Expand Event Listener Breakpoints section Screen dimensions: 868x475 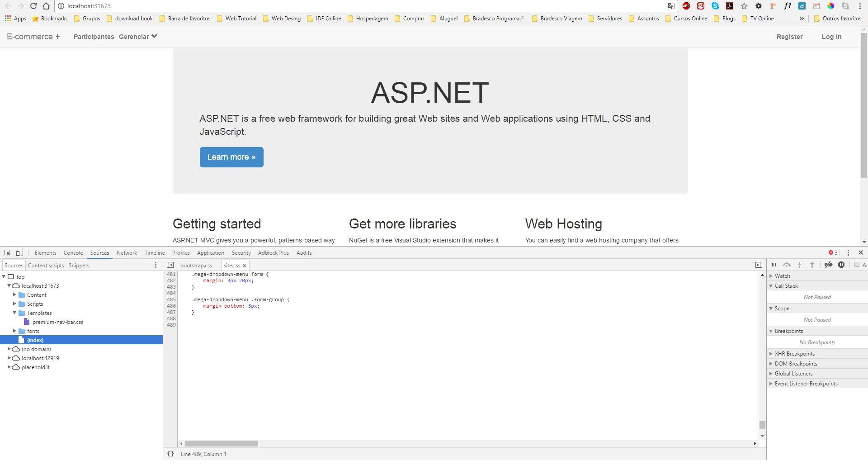[x=771, y=383]
